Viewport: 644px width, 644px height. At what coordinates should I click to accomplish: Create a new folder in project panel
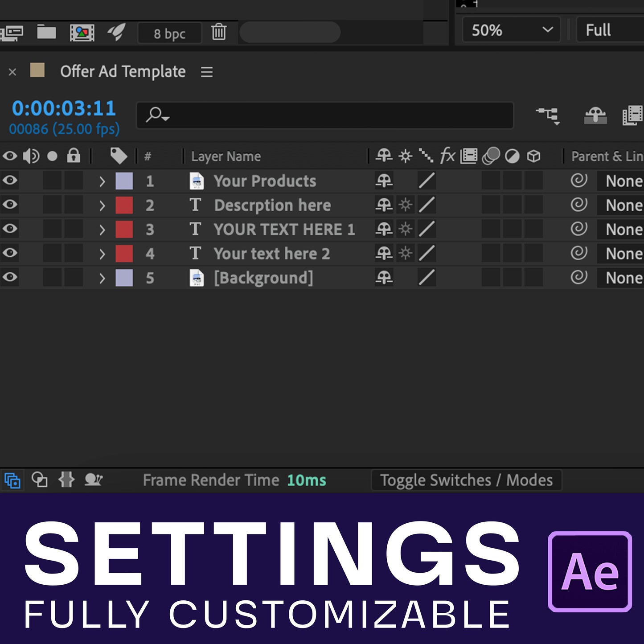click(x=46, y=32)
